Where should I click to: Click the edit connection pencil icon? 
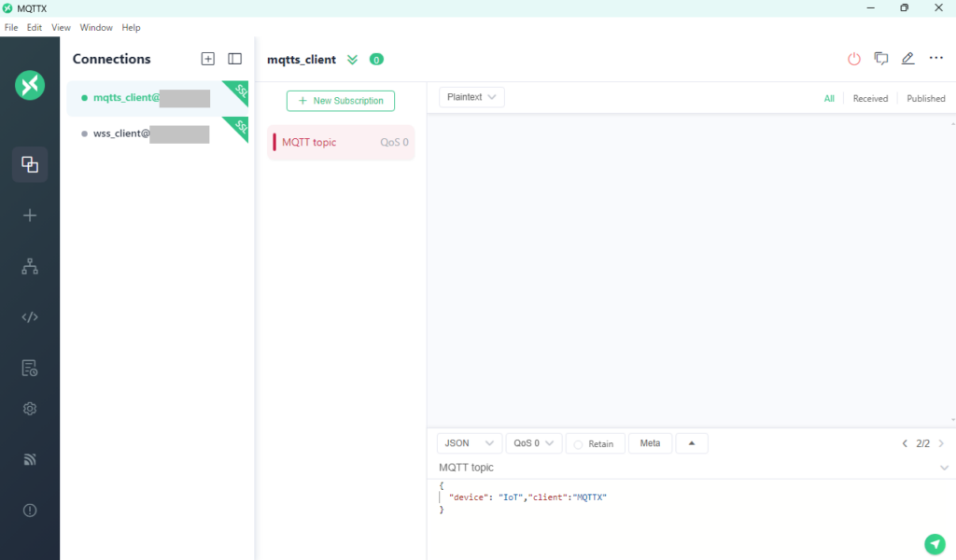[x=907, y=59]
